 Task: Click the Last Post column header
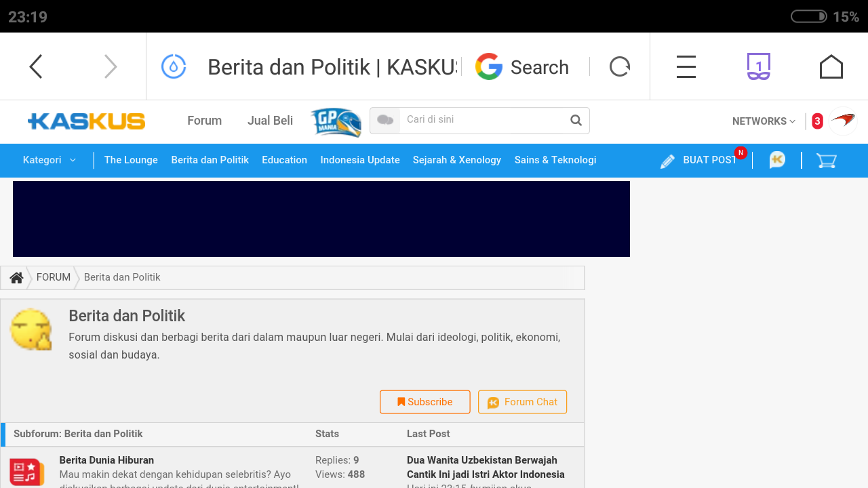click(428, 434)
